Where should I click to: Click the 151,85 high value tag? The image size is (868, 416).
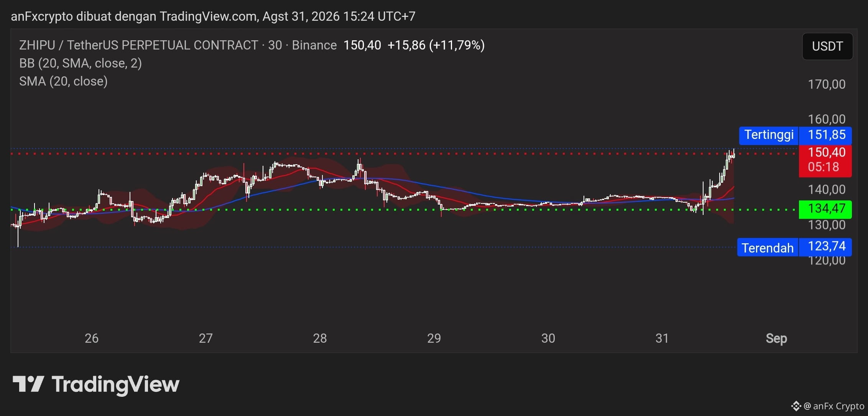[826, 135]
